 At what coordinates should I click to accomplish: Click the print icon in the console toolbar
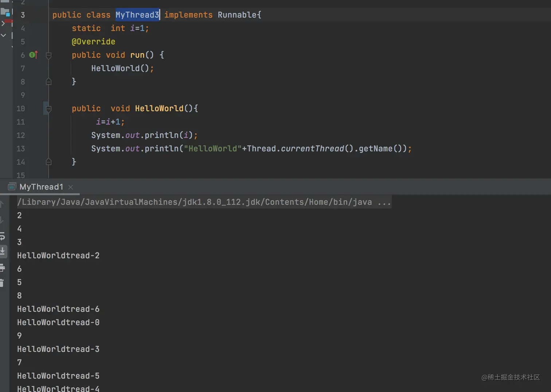(x=2, y=268)
